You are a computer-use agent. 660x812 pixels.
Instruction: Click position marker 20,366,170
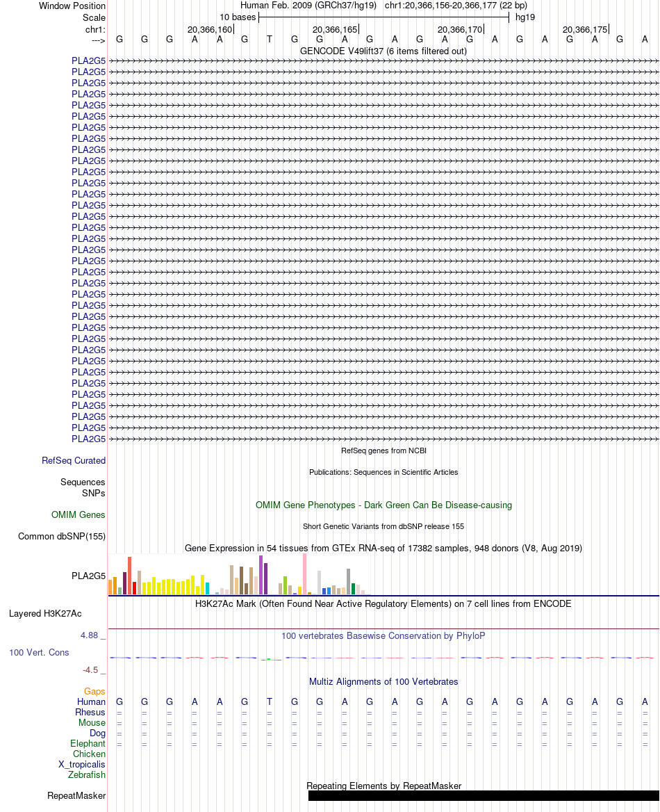tap(460, 29)
